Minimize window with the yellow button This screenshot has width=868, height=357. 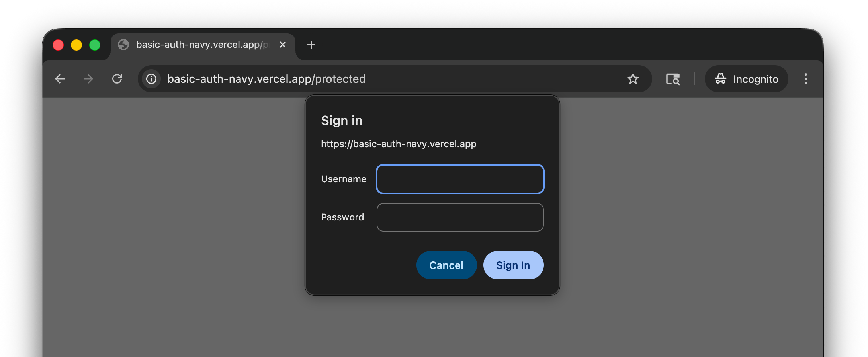pos(76,45)
